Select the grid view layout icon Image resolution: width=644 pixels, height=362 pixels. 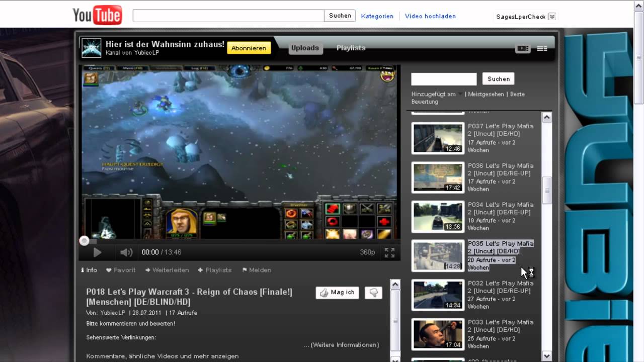[542, 49]
